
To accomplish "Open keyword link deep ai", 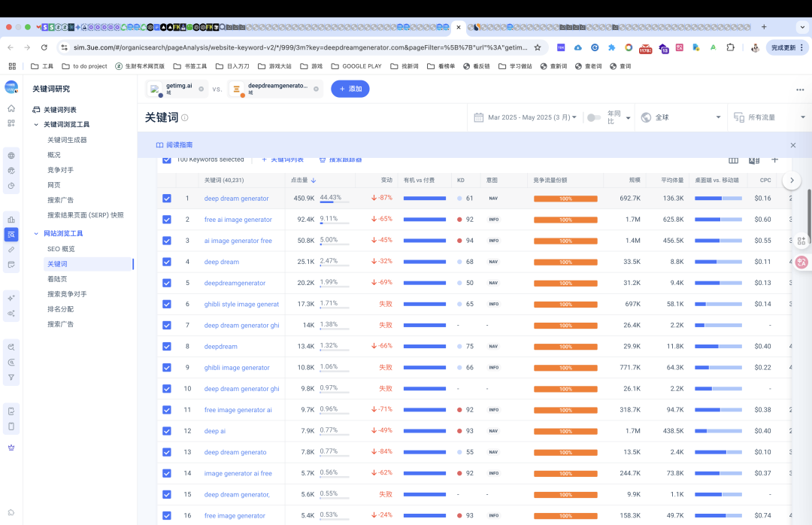I will click(x=215, y=431).
